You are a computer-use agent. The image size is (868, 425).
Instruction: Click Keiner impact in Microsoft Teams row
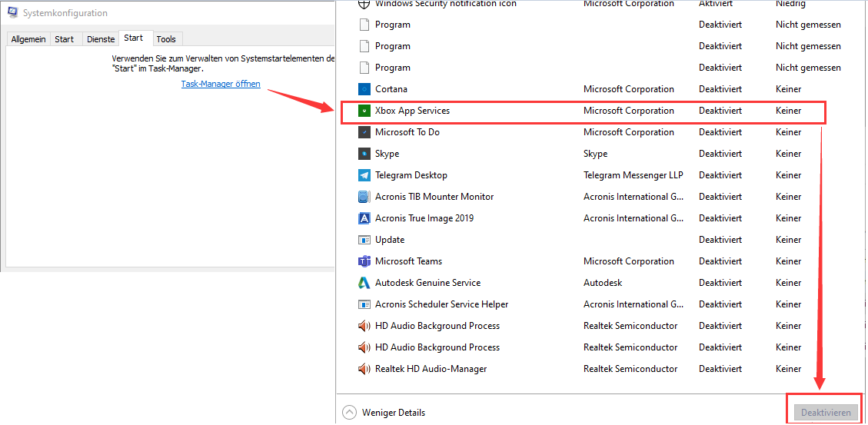coord(788,261)
